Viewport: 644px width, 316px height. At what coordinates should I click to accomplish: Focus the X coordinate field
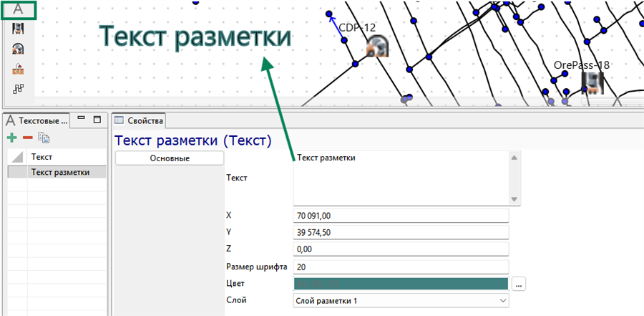[401, 215]
